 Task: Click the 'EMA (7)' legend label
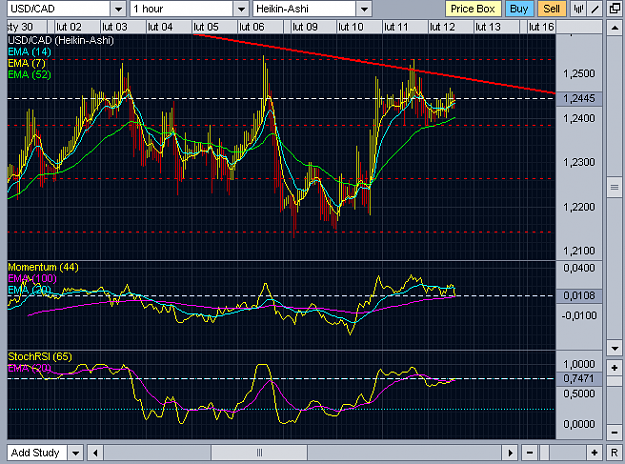click(27, 63)
